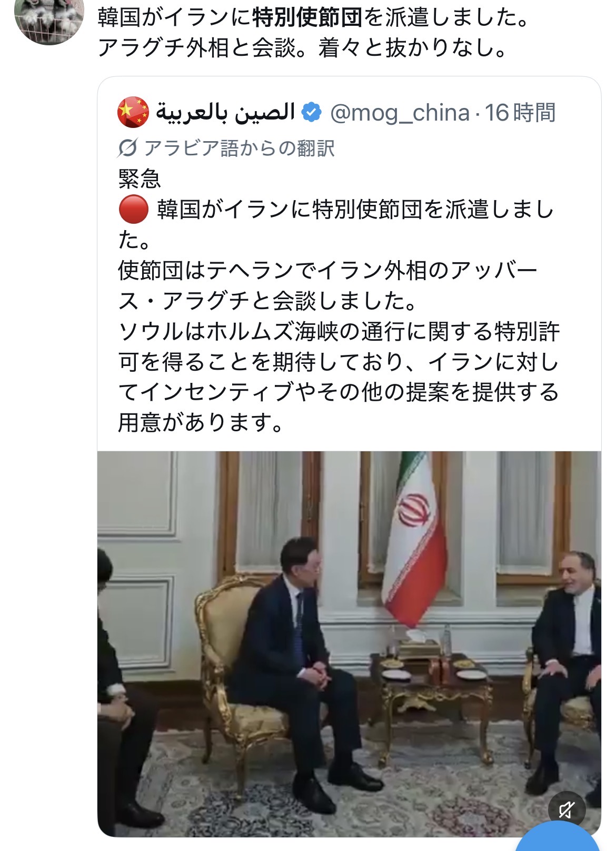Open quoted tweet line 用意があります
The width and height of the screenshot is (616, 851).
[201, 422]
